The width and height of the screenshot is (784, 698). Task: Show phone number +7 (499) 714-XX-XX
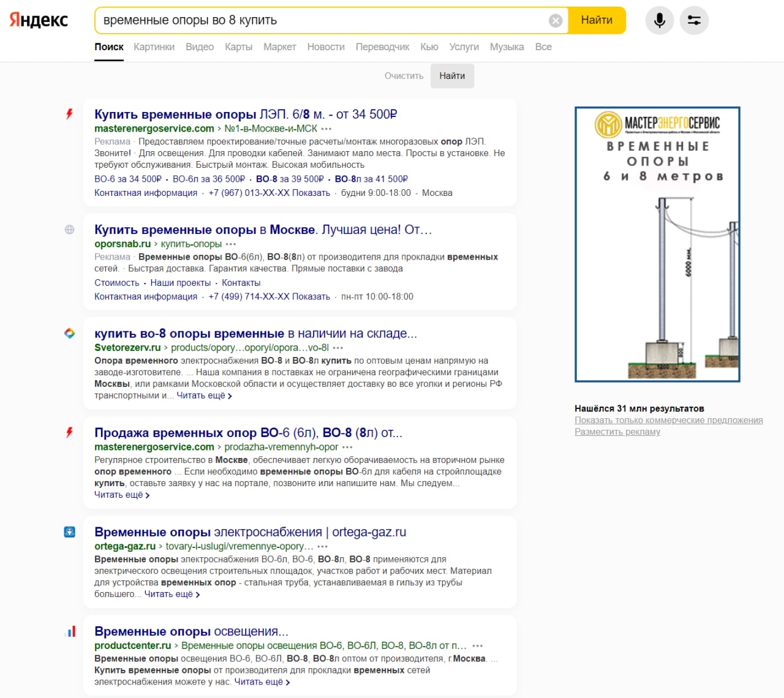(269, 296)
